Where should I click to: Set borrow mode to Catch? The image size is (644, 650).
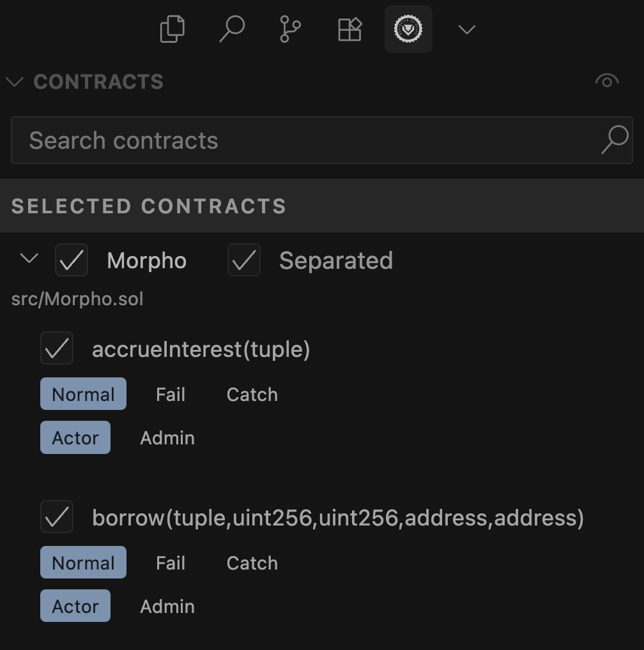point(252,563)
